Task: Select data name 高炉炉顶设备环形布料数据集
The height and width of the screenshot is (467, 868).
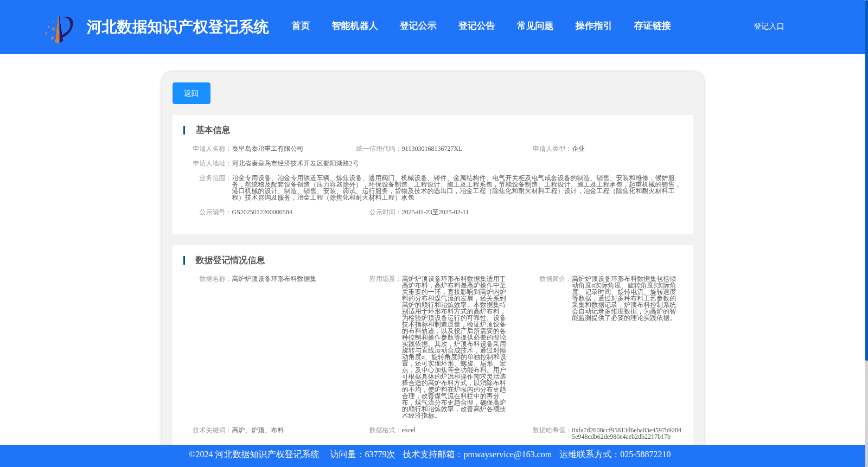Action: (x=274, y=279)
